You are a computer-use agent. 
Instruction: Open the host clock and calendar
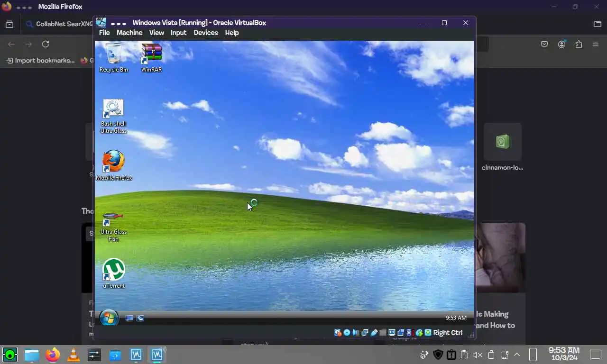pos(564,354)
